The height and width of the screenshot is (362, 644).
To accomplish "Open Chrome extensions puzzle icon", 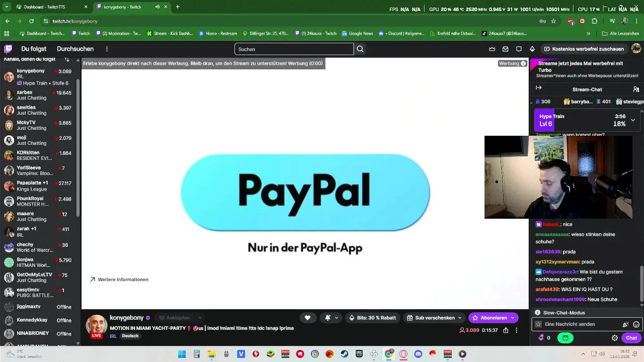I will (594, 21).
